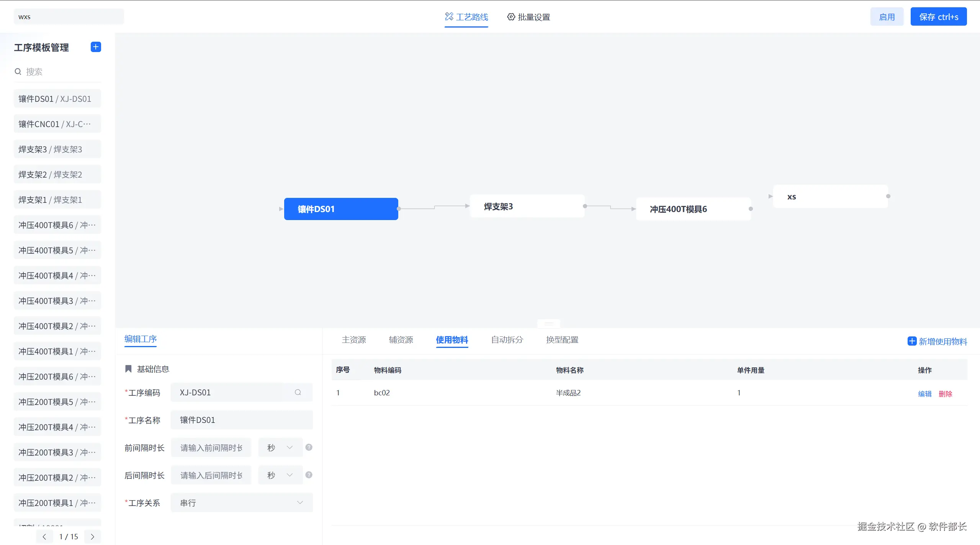Open the 前间隔时长 unit dropdown
This screenshot has height=545, width=980.
click(280, 447)
